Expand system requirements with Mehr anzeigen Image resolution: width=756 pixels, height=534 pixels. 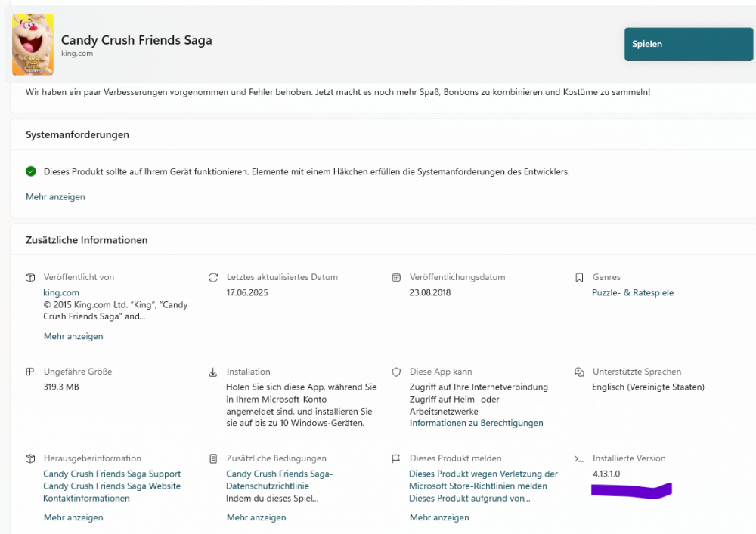[55, 197]
